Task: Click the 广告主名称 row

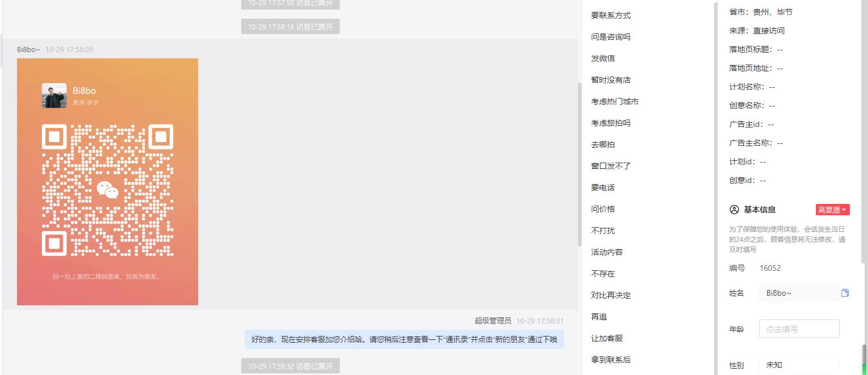Action: (x=756, y=143)
